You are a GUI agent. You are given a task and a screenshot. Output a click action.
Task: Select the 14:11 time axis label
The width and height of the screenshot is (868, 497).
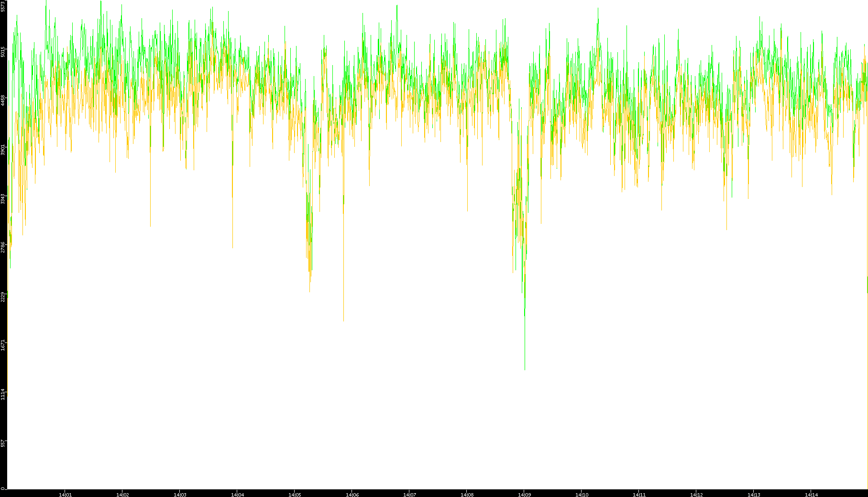(639, 495)
